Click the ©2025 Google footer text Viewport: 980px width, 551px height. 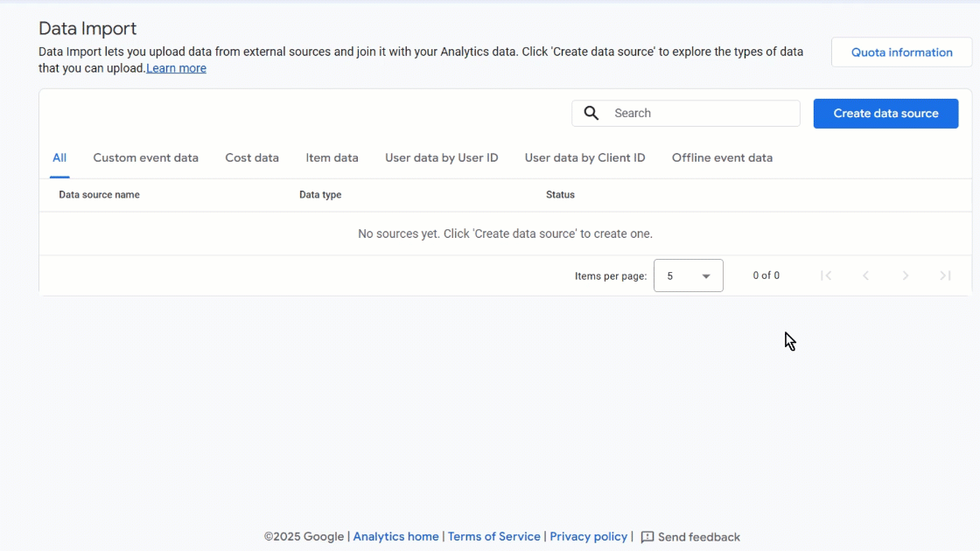[304, 537]
